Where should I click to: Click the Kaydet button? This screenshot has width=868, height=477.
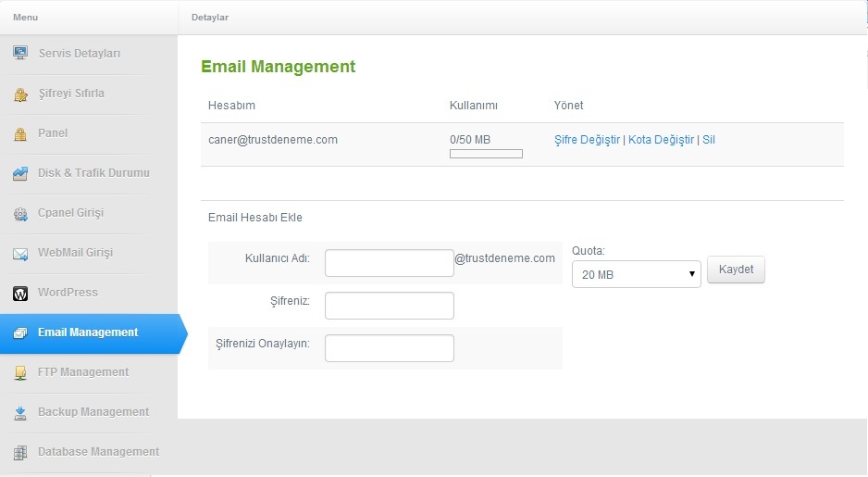[x=736, y=270]
